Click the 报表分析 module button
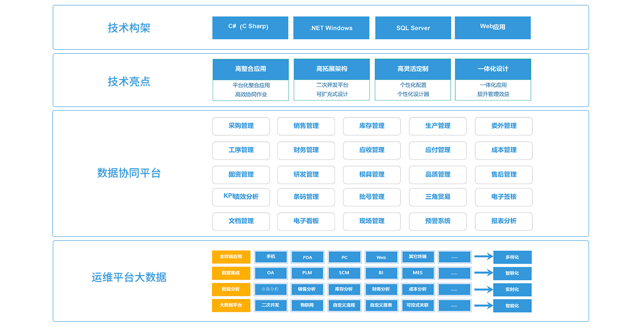644x329 pixels. tap(504, 221)
